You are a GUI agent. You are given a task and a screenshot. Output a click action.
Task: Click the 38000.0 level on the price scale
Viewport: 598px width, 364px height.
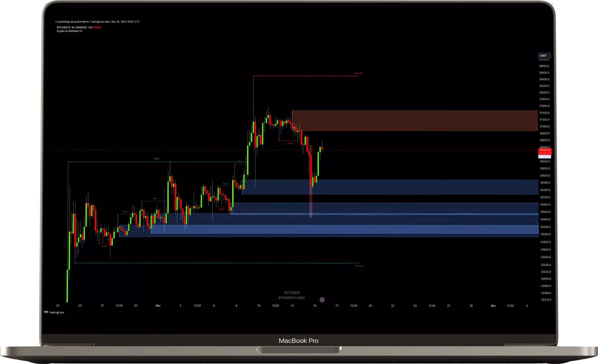[x=544, y=92]
